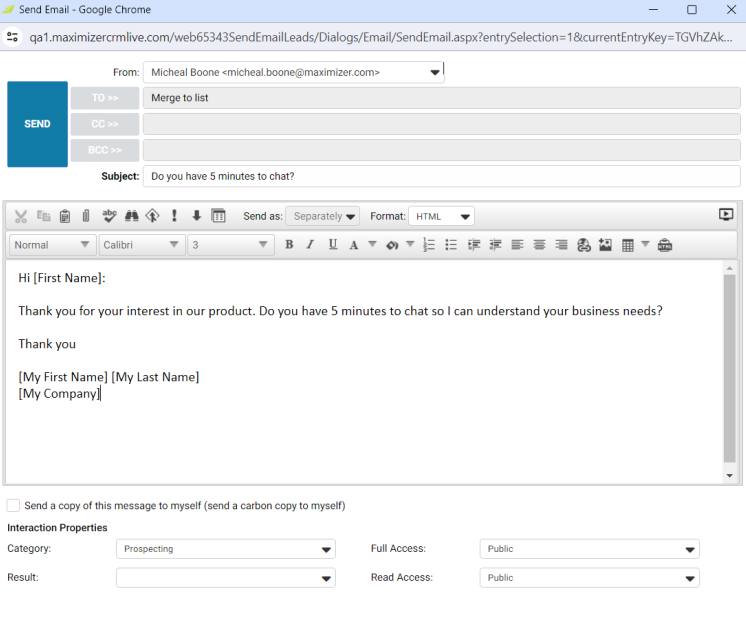The height and width of the screenshot is (626, 746).
Task: Click the message body scrollbar up arrow
Action: [729, 268]
